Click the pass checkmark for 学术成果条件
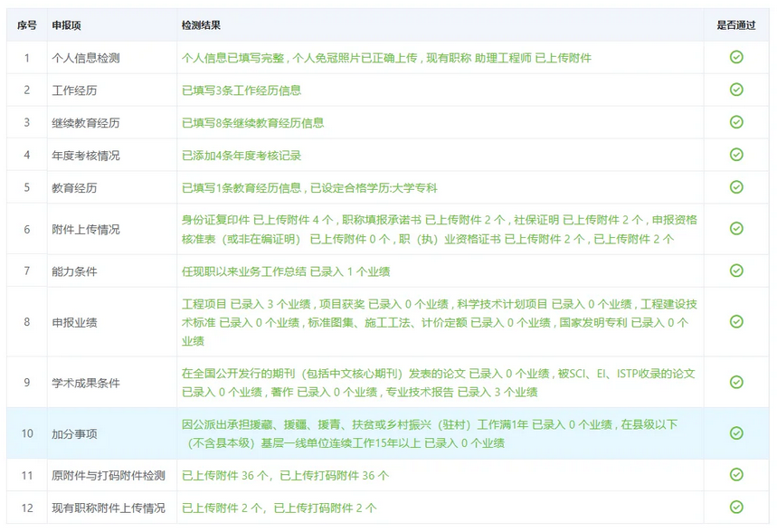Viewport: 777px width, 532px height. tap(736, 383)
